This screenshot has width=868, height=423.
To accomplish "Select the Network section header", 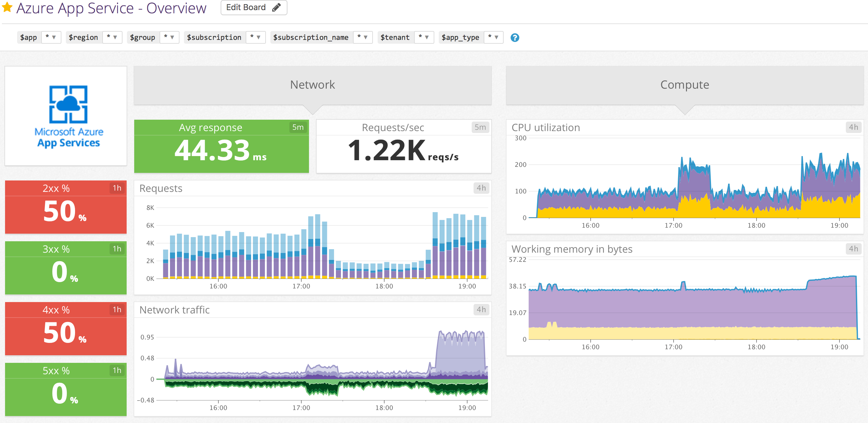I will 312,85.
